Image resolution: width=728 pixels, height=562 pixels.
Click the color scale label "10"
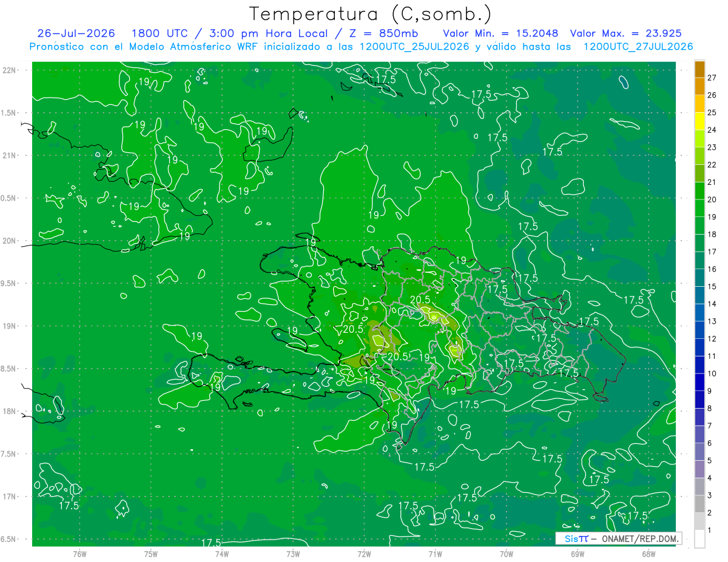tap(712, 374)
